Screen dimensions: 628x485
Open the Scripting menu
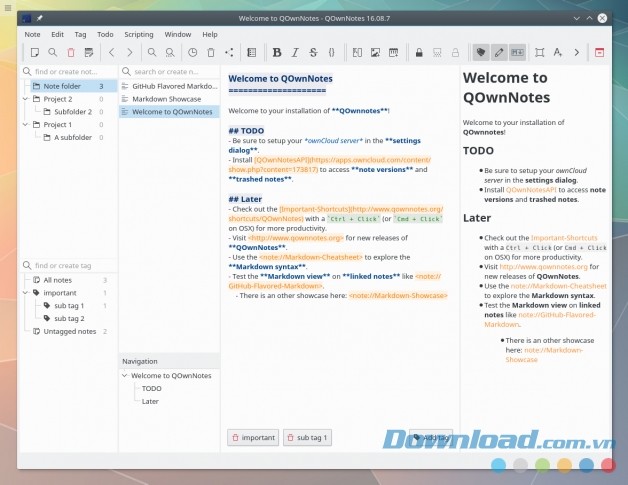coord(139,34)
